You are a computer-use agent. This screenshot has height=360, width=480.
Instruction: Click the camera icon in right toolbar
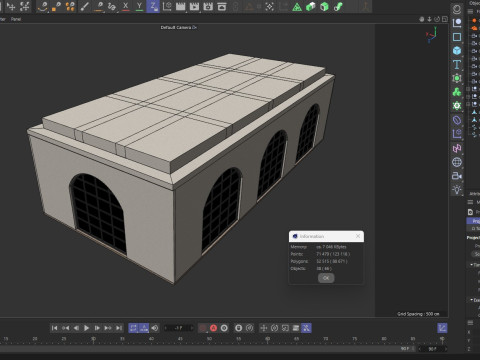457,176
